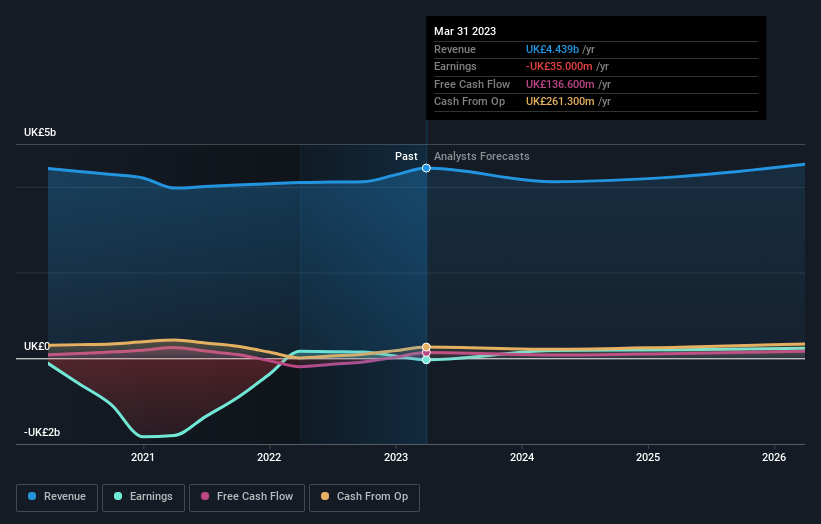Click the UK£136.600m free cash flow value
The width and height of the screenshot is (821, 524).
pos(560,84)
